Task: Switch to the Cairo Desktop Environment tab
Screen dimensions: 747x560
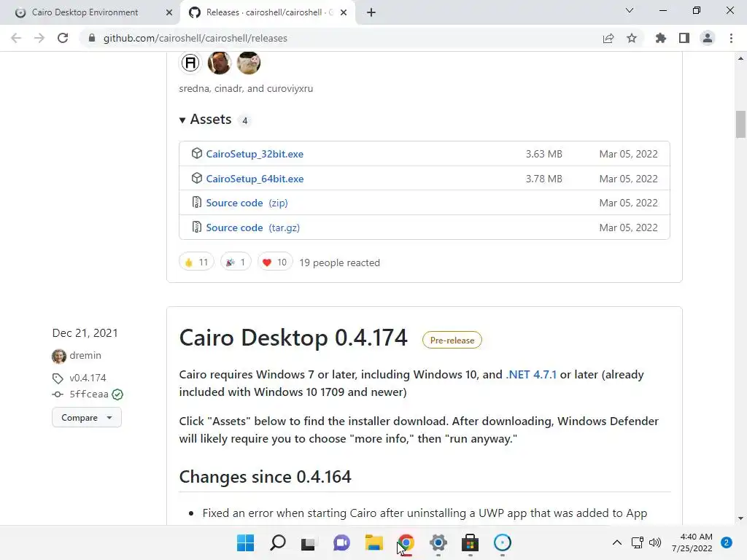Action: [x=90, y=12]
